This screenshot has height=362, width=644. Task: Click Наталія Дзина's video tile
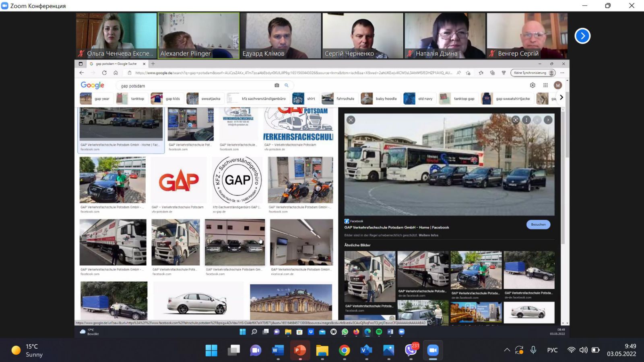coord(445,36)
